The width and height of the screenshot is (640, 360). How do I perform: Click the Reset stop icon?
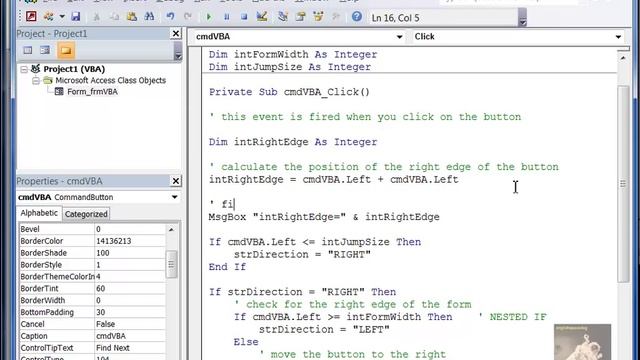pos(244,17)
